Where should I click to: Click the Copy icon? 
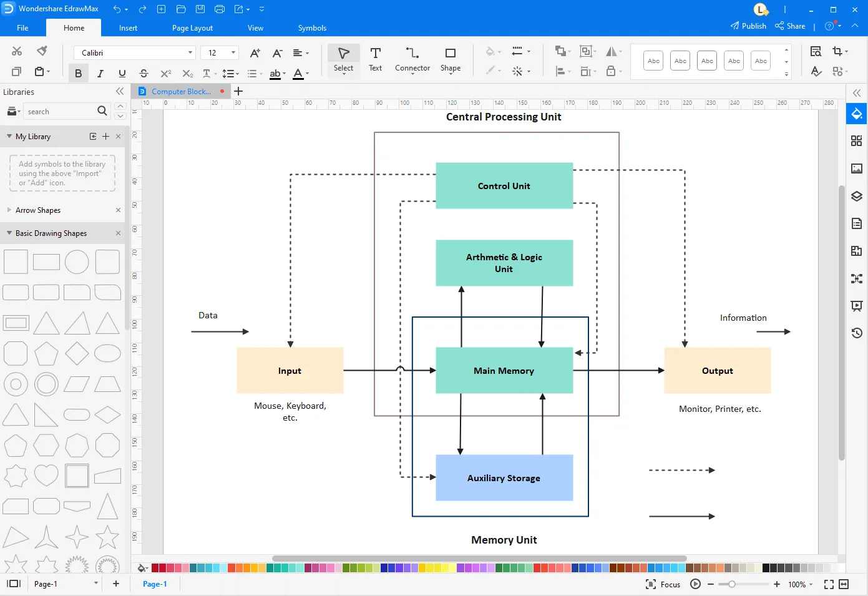17,72
